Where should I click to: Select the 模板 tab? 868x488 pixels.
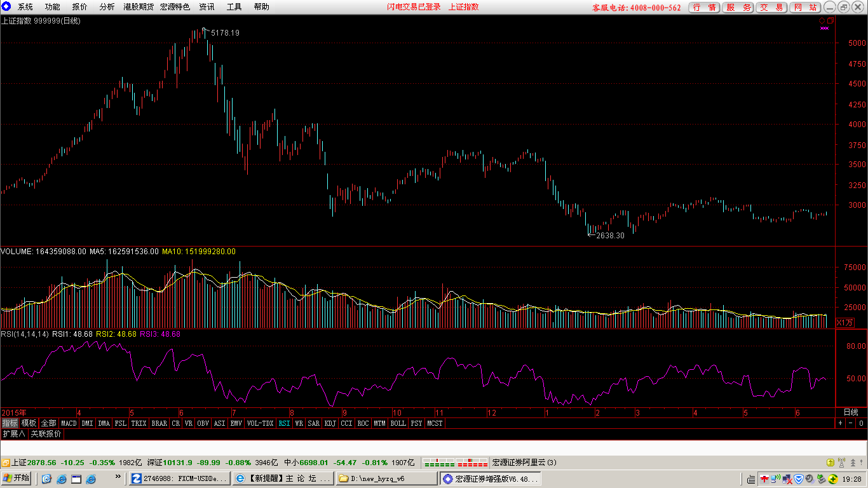click(x=29, y=423)
